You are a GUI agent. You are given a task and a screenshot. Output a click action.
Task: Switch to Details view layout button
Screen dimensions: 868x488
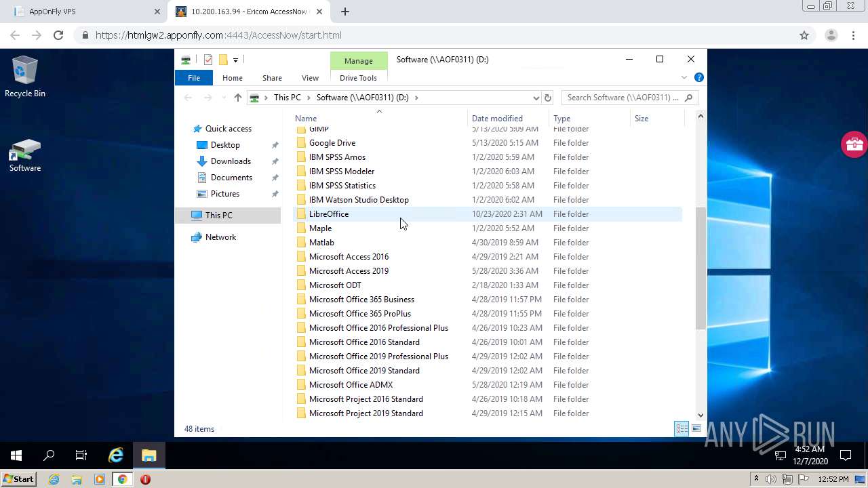[682, 428]
